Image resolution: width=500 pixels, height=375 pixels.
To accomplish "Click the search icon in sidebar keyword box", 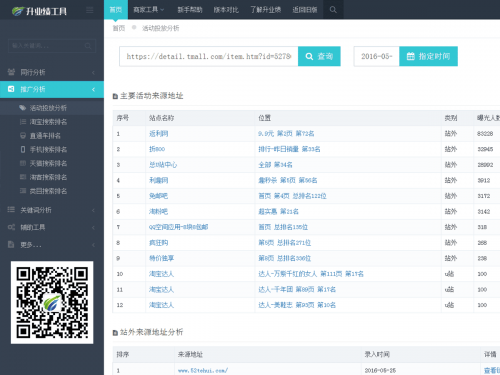I will pos(88,46).
